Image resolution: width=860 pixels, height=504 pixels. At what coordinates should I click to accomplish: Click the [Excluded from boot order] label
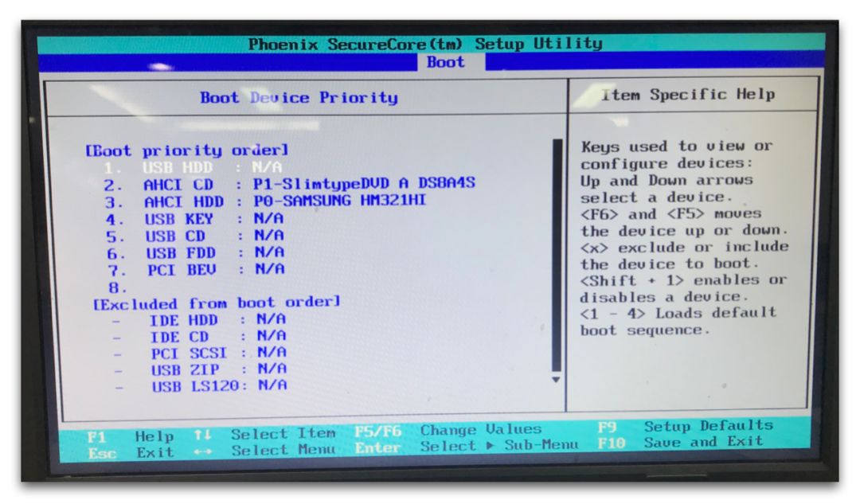[x=217, y=303]
